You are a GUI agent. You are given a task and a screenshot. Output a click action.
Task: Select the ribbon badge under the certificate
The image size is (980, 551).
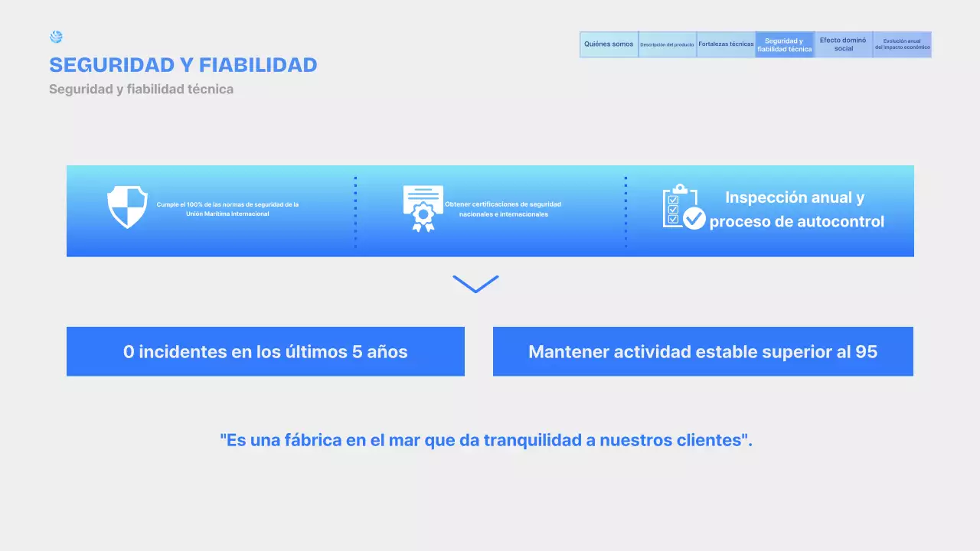pos(422,215)
